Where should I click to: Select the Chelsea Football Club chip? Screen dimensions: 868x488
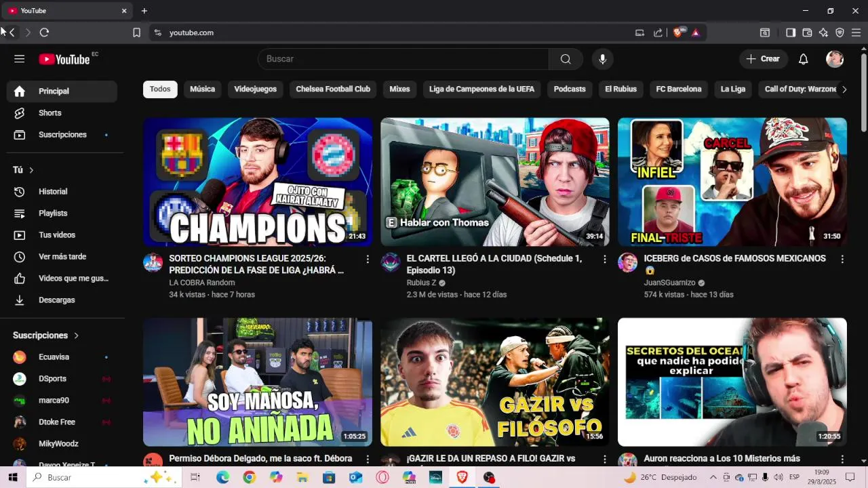pyautogui.click(x=333, y=89)
